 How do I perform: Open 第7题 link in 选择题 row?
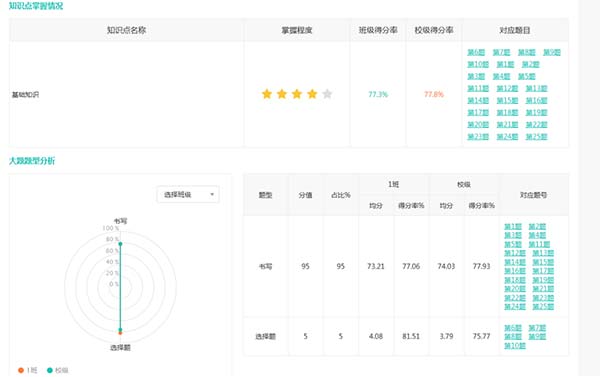tap(537, 328)
